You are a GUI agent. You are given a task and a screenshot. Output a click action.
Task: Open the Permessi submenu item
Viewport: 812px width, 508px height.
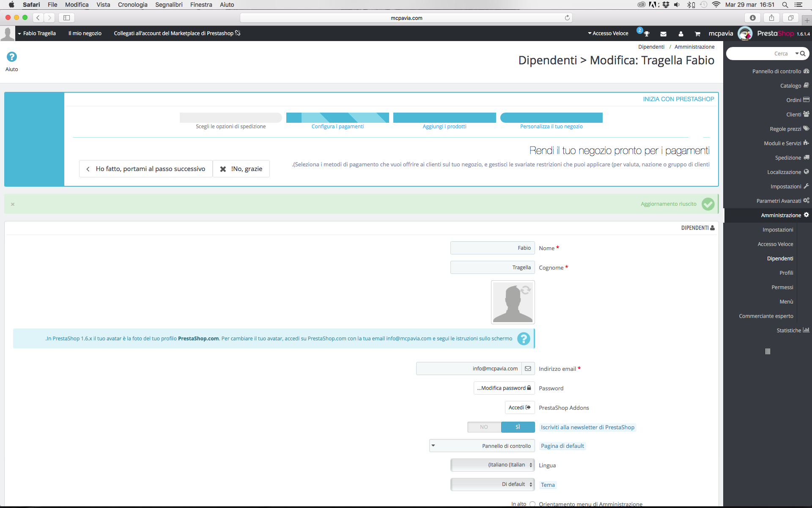tap(782, 287)
